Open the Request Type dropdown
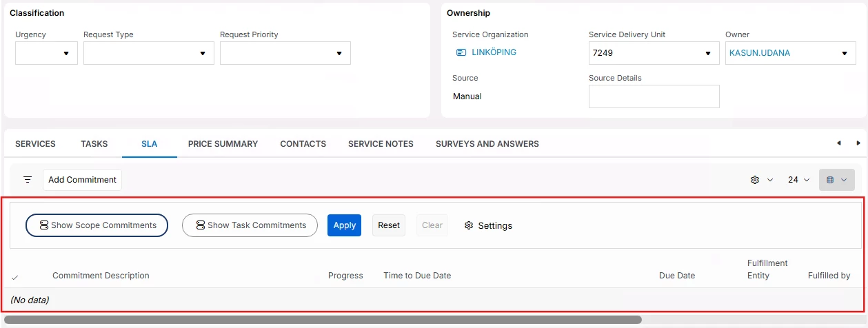The image size is (868, 328). [x=149, y=53]
